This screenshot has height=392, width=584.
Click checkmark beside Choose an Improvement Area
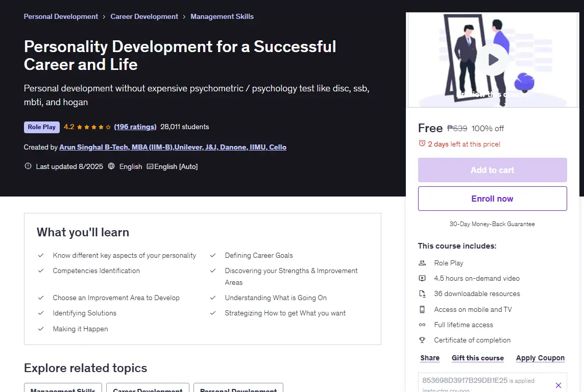click(x=41, y=298)
